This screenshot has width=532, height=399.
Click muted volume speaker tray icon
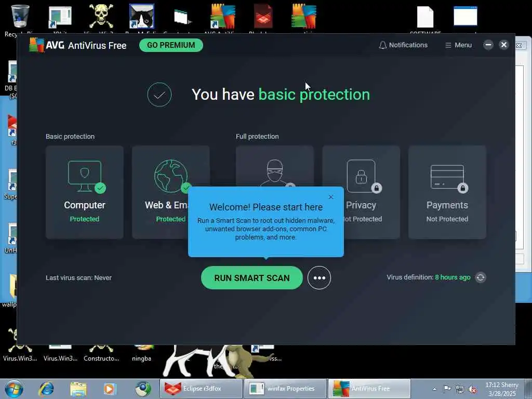pyautogui.click(x=472, y=390)
